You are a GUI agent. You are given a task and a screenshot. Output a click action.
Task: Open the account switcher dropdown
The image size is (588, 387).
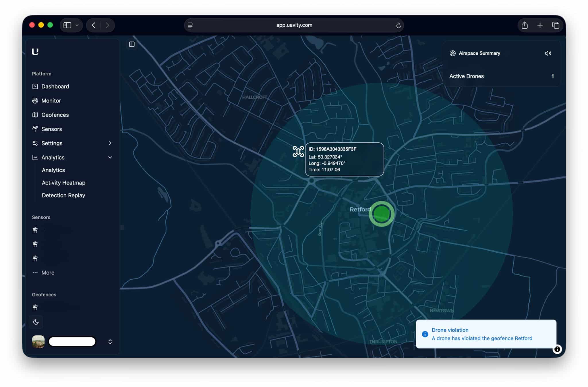(110, 342)
